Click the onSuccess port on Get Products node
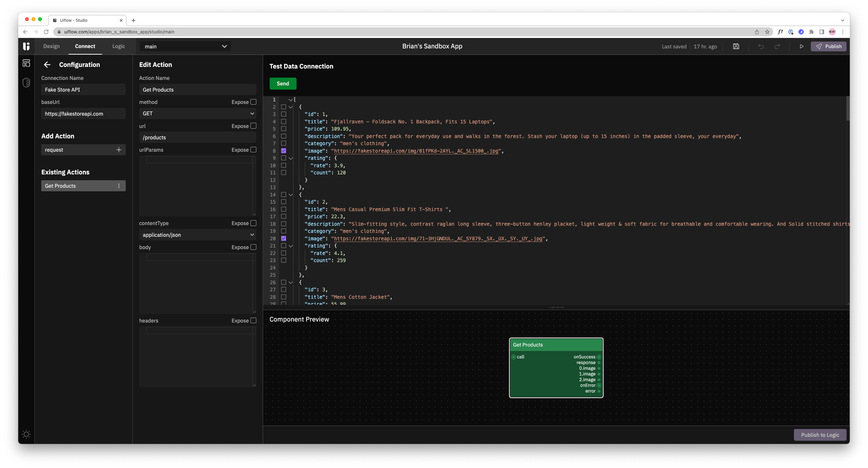Viewport: 868px width, 468px height. click(599, 357)
